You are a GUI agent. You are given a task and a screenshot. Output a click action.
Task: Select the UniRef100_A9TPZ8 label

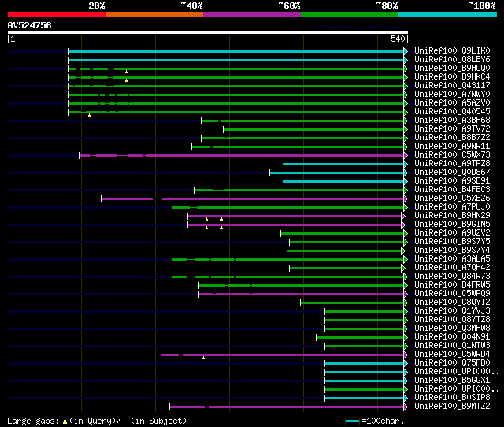point(452,164)
